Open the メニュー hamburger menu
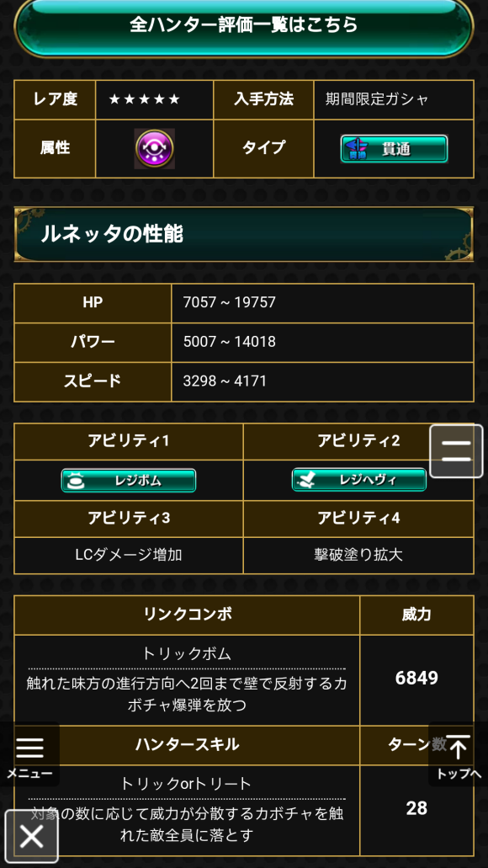 click(x=30, y=755)
